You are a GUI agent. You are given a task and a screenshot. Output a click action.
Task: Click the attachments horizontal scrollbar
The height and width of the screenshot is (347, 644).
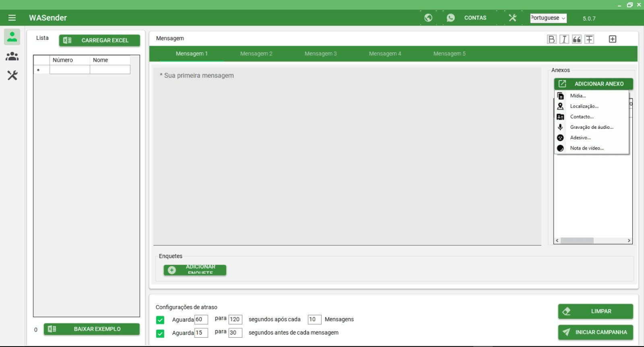592,241
